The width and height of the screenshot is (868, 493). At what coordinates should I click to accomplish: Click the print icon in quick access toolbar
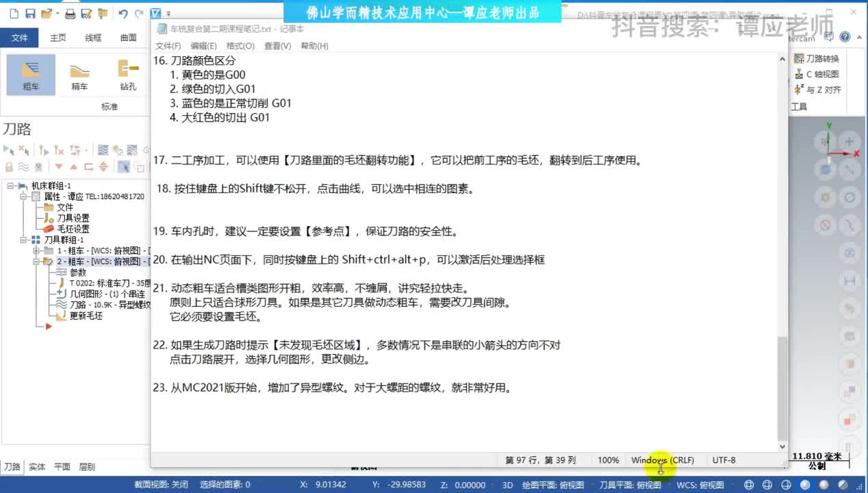(x=70, y=14)
